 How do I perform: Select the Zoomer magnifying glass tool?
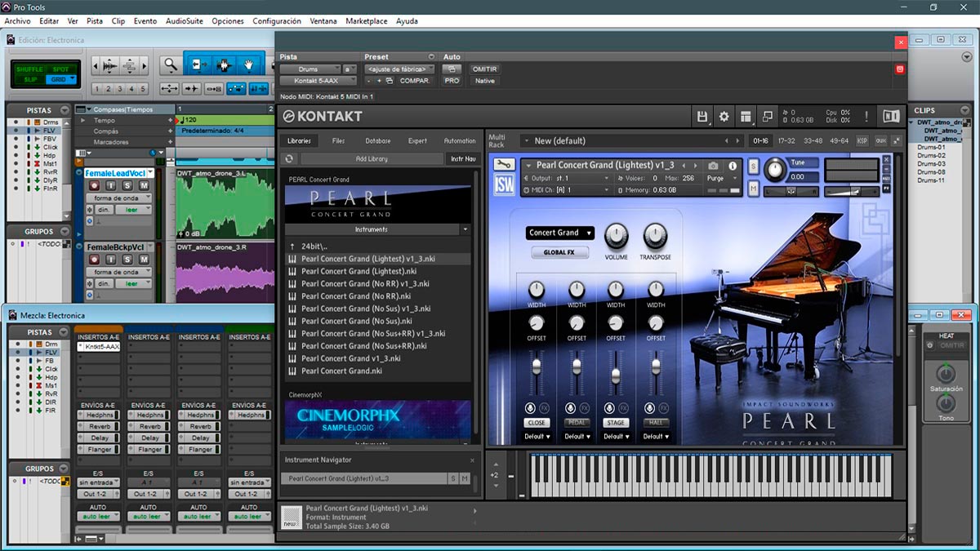(x=170, y=64)
